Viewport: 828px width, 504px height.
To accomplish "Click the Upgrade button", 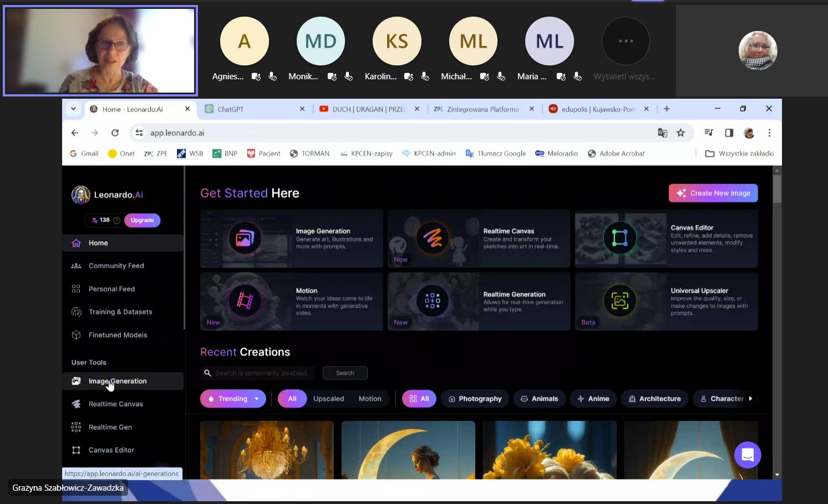I will click(143, 220).
